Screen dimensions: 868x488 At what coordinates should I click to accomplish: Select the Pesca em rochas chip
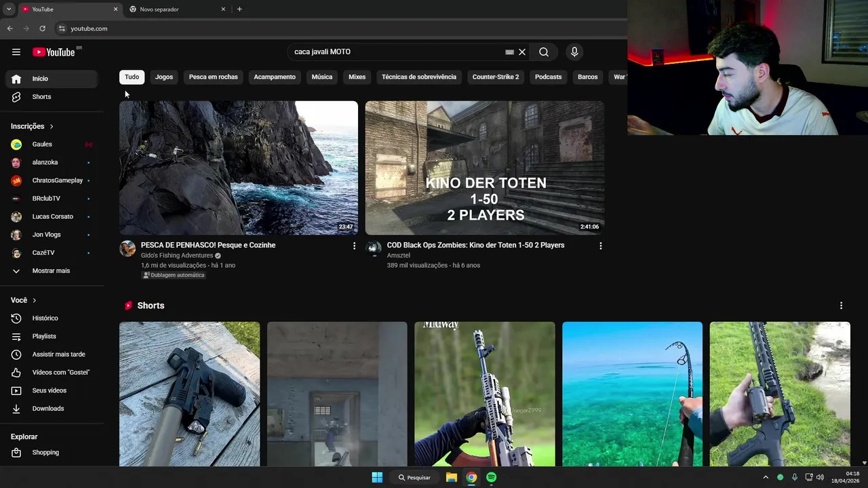pyautogui.click(x=214, y=77)
